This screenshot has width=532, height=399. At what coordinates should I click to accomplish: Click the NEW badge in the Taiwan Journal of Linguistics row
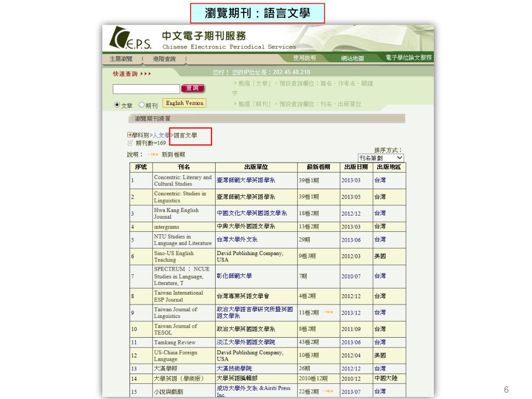(x=328, y=312)
